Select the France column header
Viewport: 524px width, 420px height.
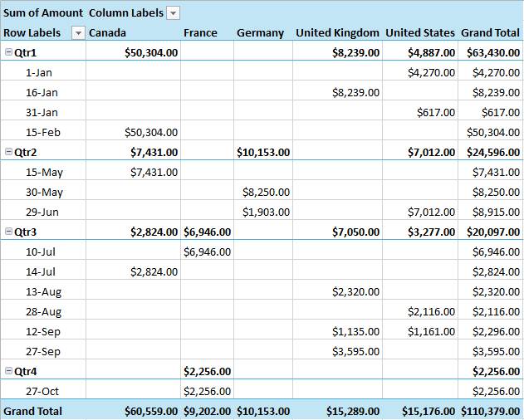coord(200,32)
